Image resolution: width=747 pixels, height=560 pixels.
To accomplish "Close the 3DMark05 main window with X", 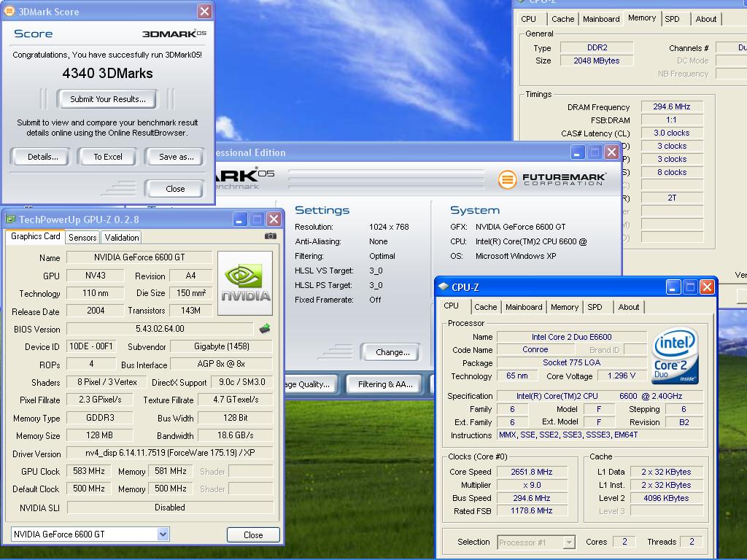I will pyautogui.click(x=612, y=152).
